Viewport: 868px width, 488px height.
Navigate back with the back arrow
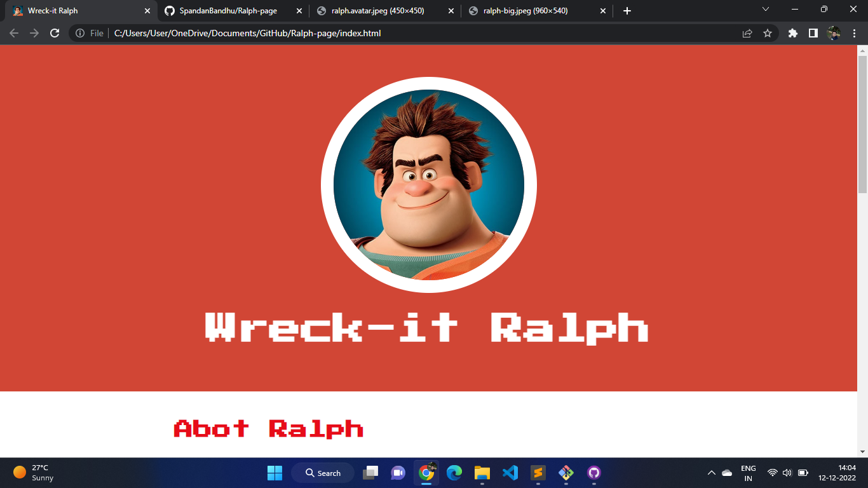[13, 33]
